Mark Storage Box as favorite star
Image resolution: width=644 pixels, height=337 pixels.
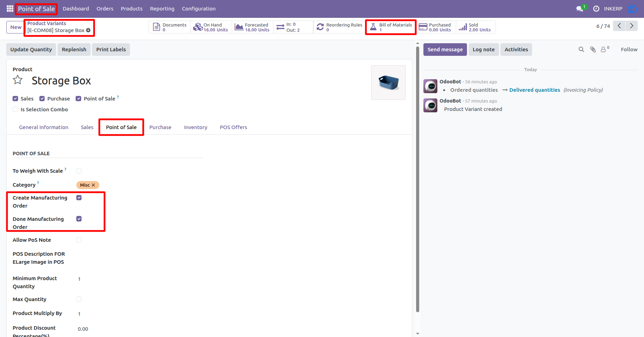(18, 80)
